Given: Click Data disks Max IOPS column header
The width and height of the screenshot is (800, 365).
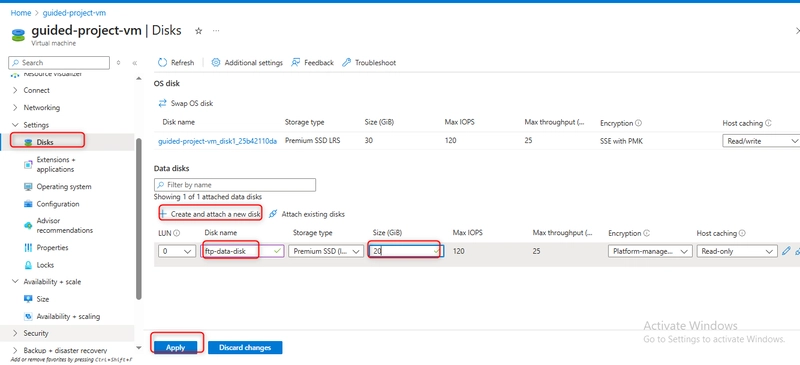Looking at the screenshot, I should click(x=467, y=233).
